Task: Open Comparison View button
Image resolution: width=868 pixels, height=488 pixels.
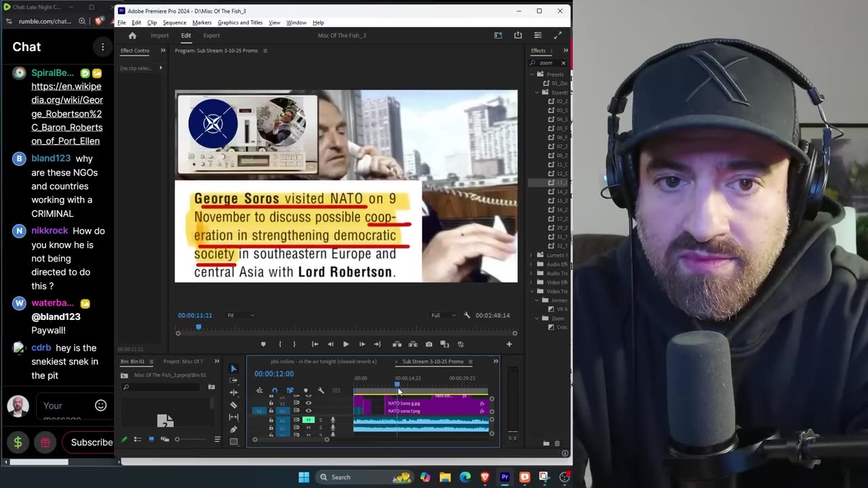Action: [x=444, y=344]
